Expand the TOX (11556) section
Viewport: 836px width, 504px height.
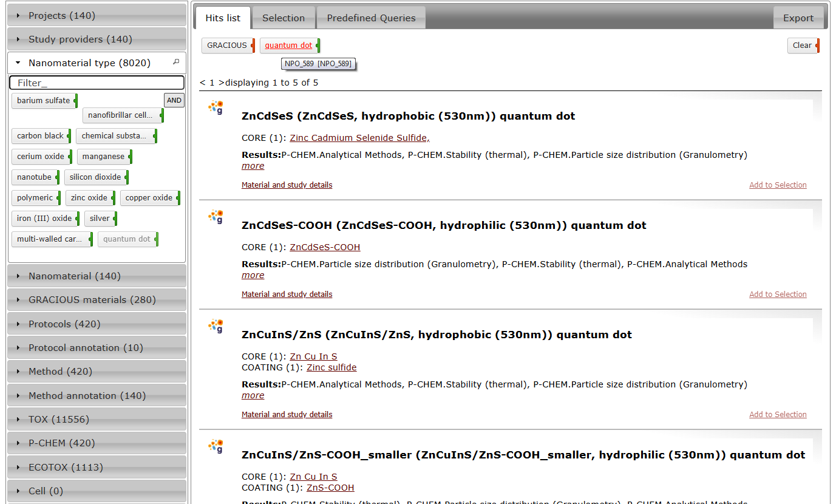coord(97,420)
